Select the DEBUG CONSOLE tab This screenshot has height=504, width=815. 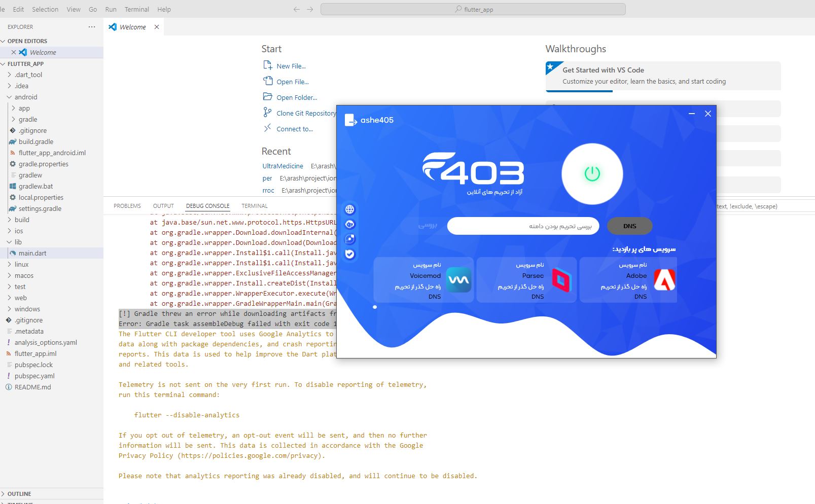click(207, 206)
